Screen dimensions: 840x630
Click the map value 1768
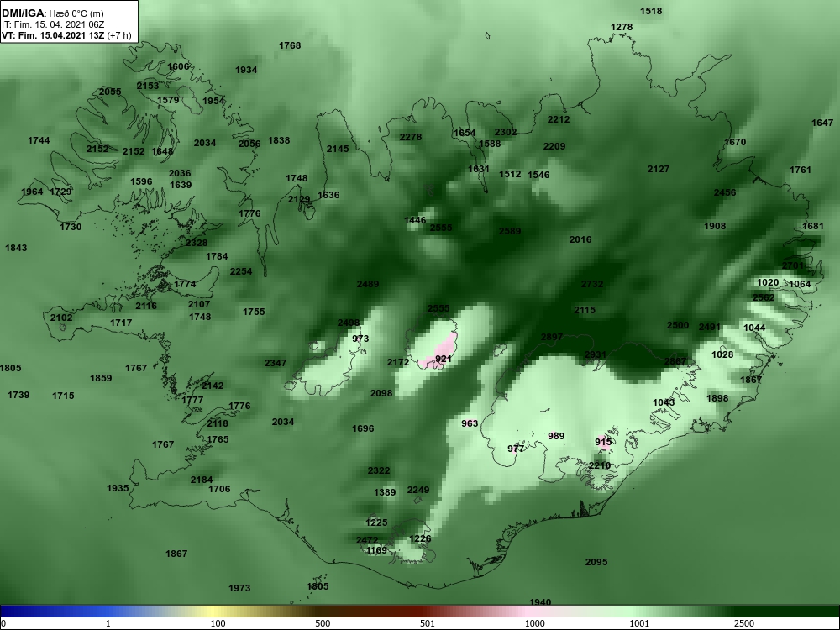tap(290, 46)
